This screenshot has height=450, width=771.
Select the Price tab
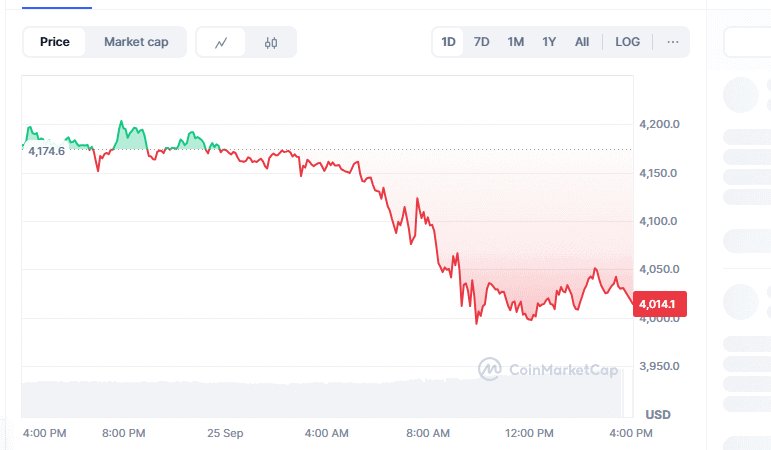pos(55,42)
